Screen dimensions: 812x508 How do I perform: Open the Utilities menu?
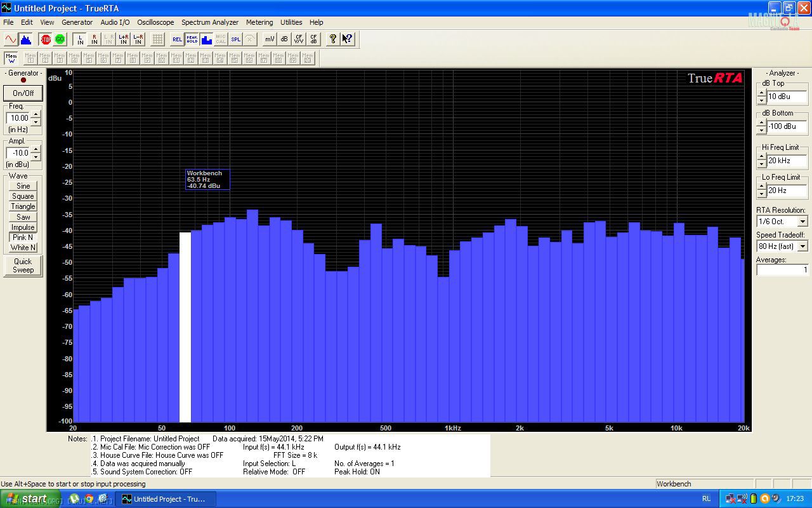click(291, 22)
